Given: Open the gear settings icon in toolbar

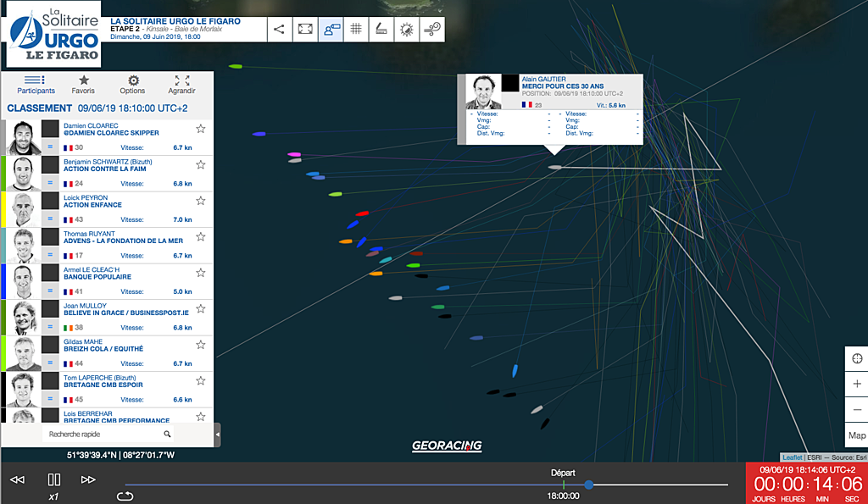Looking at the screenshot, I should (x=407, y=30).
